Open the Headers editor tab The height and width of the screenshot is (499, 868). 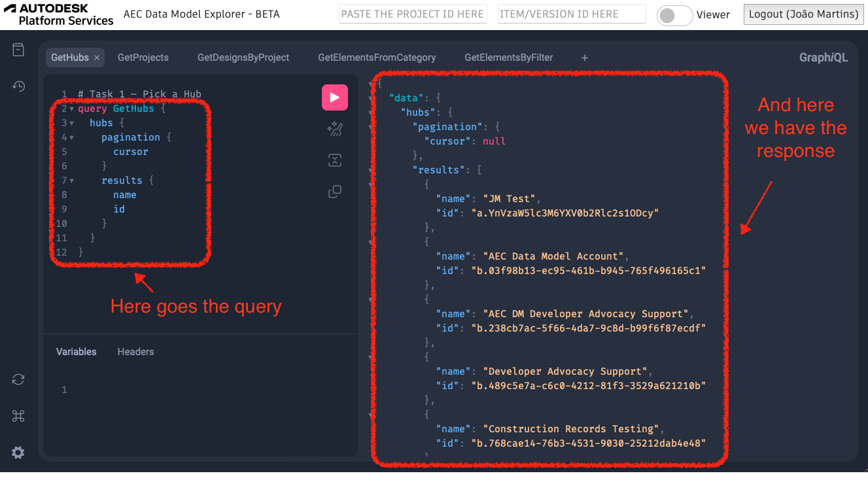coord(136,352)
